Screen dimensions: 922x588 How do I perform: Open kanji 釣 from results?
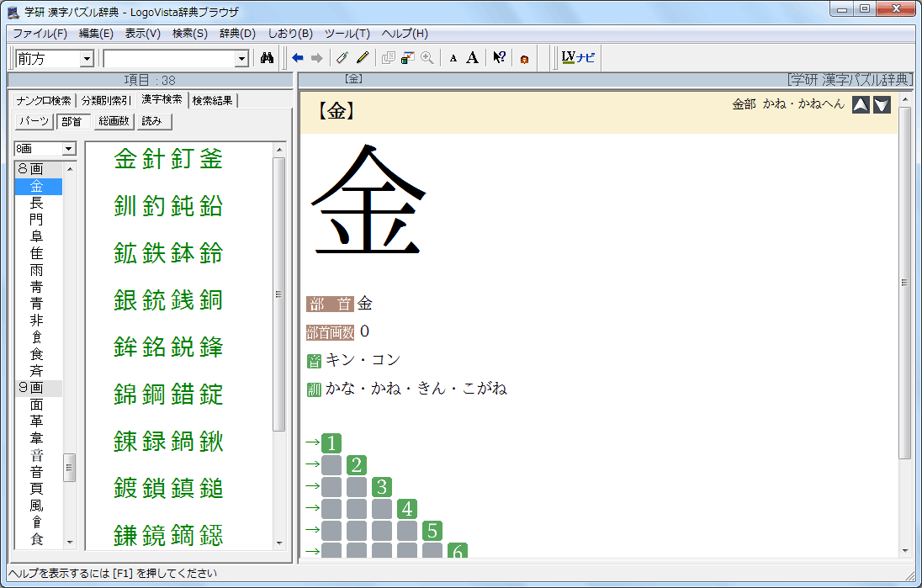point(154,206)
